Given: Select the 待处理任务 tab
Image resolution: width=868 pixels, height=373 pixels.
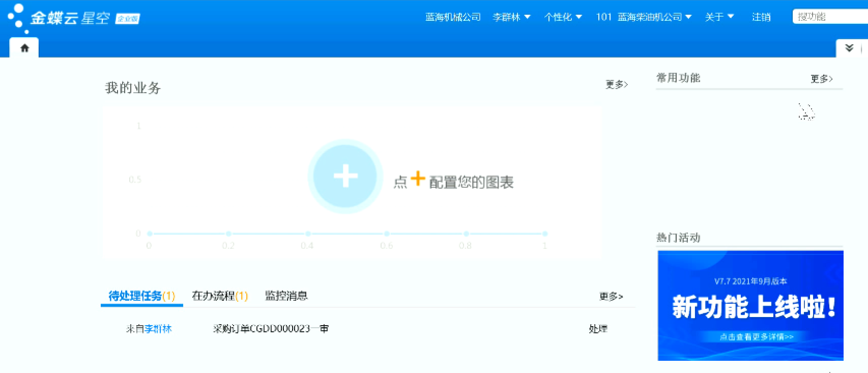Looking at the screenshot, I should (141, 296).
